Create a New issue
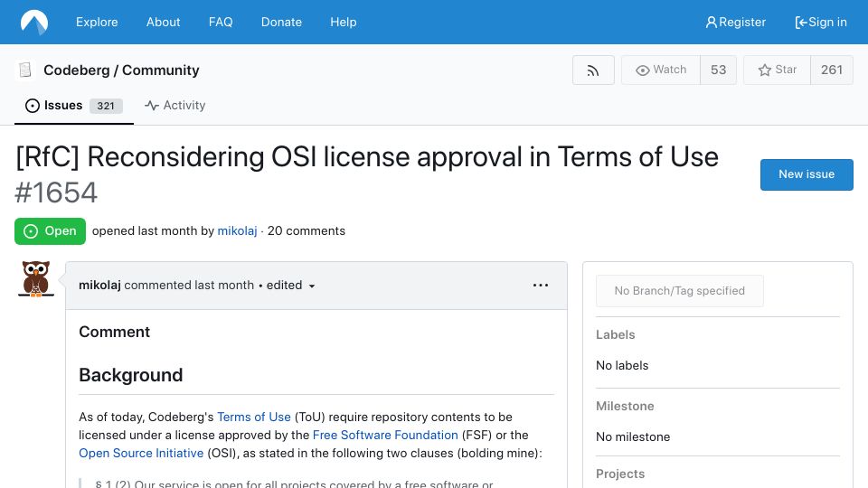The height and width of the screenshot is (488, 868). [807, 174]
